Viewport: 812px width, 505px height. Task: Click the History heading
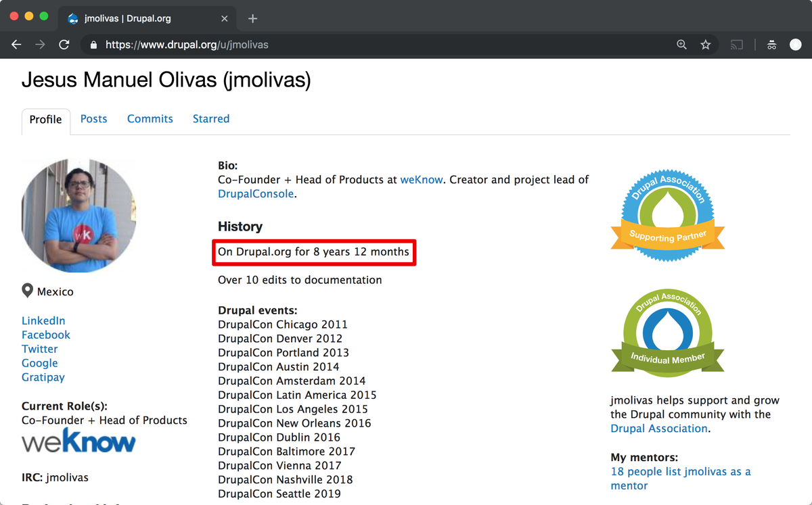tap(240, 226)
